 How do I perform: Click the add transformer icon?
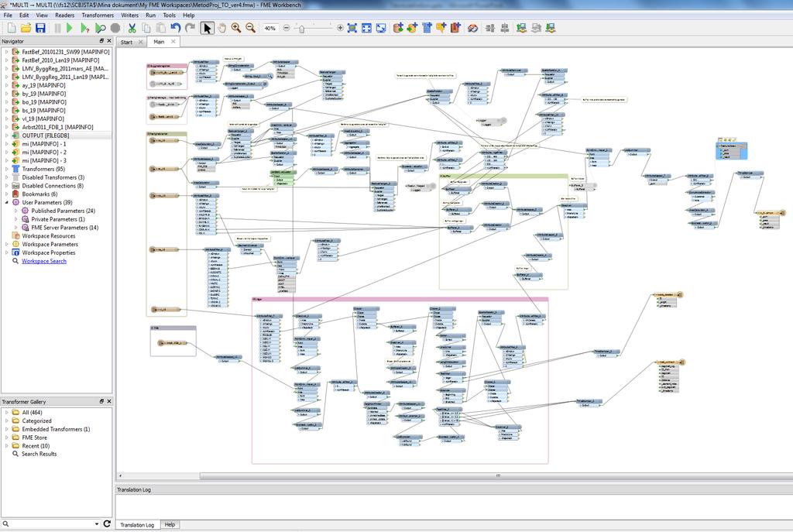click(x=427, y=28)
